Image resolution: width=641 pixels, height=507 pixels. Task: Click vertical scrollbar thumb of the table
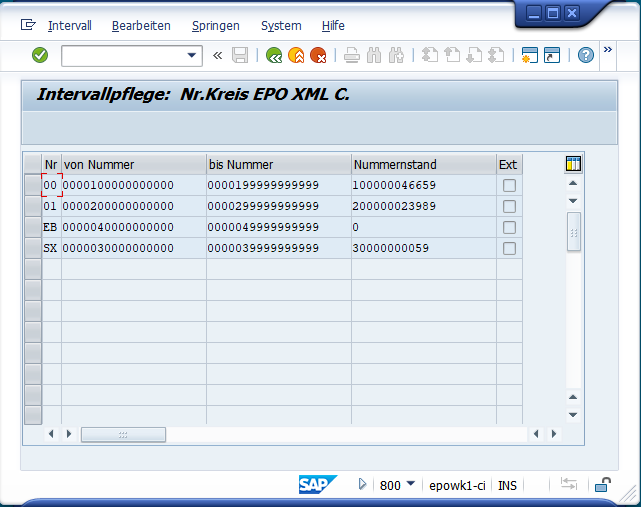point(574,231)
